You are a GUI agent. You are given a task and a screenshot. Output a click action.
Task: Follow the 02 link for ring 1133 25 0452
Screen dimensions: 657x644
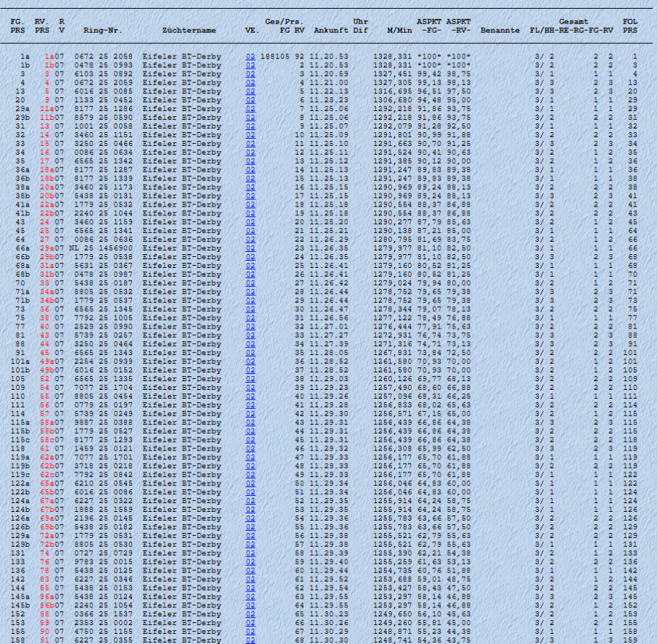[x=250, y=100]
